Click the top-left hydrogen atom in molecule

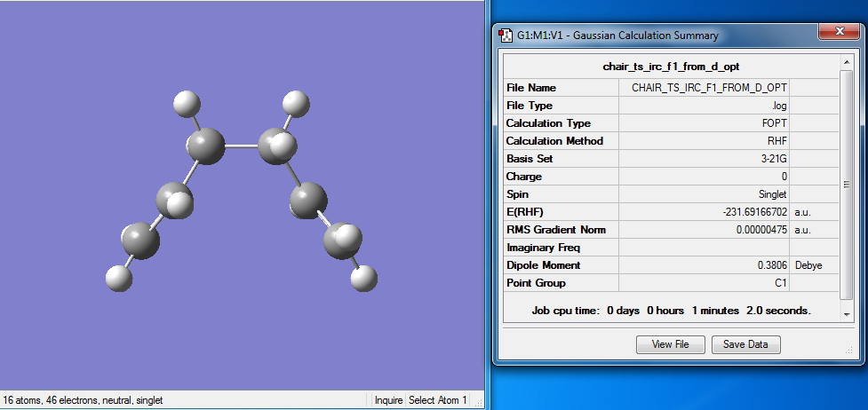186,105
